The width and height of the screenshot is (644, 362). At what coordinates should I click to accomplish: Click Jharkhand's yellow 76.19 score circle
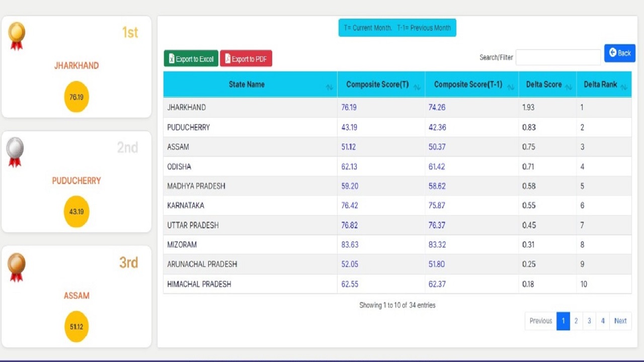(76, 97)
